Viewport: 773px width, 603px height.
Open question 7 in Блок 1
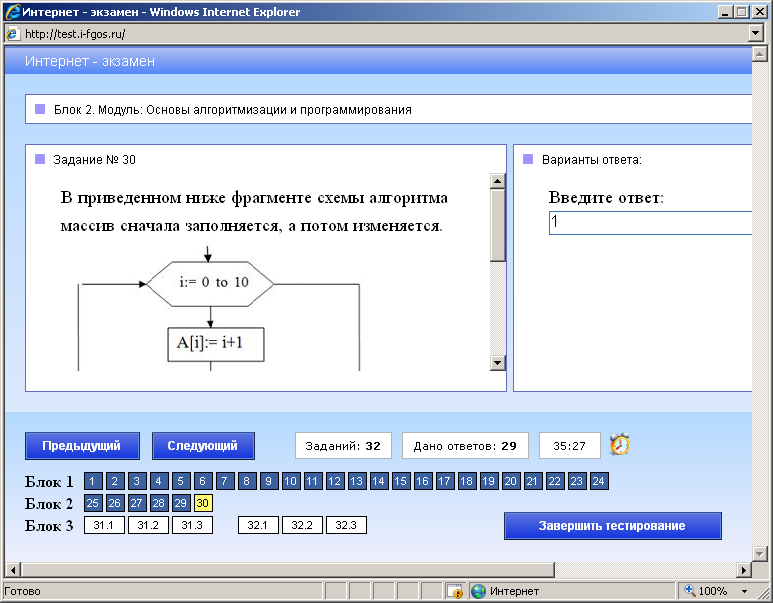[225, 481]
